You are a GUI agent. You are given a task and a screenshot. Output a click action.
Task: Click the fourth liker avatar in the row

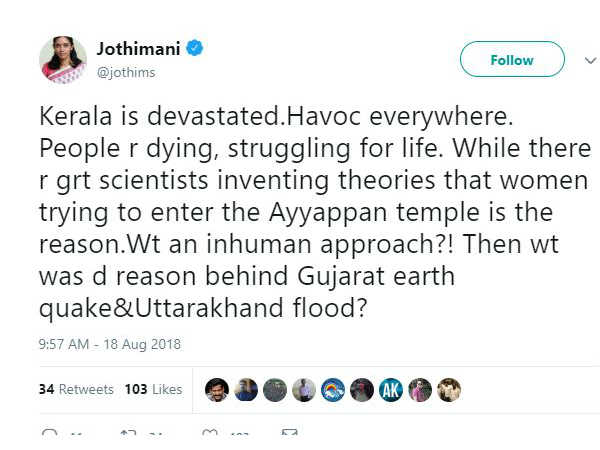point(304,390)
